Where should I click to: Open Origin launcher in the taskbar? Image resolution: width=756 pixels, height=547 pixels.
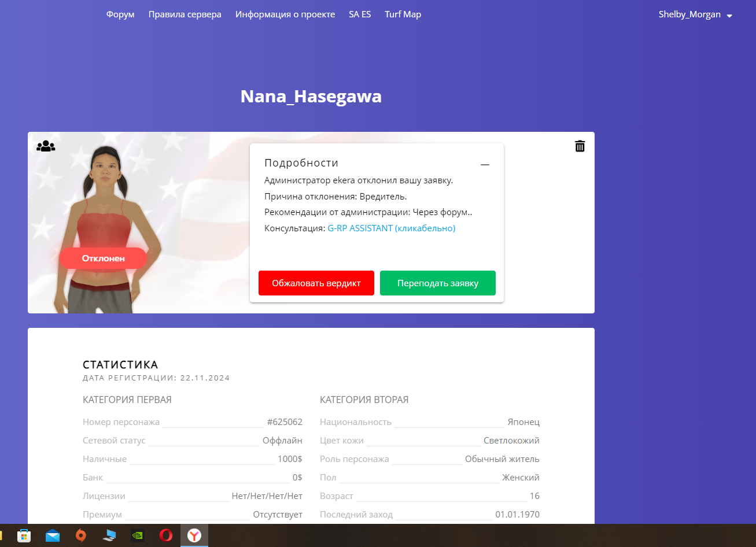[x=81, y=535]
